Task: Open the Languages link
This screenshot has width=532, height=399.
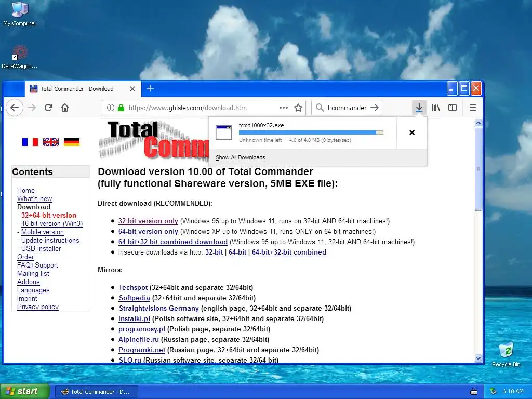Action: (x=33, y=290)
